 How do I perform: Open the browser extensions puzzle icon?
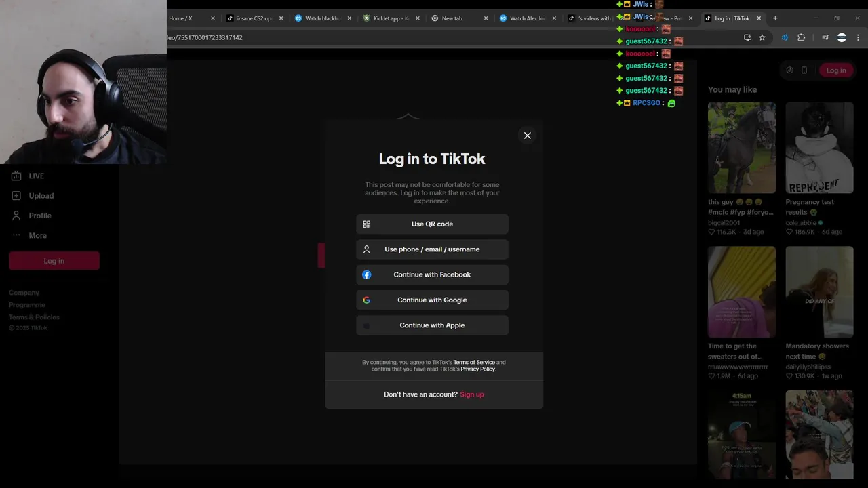(802, 38)
